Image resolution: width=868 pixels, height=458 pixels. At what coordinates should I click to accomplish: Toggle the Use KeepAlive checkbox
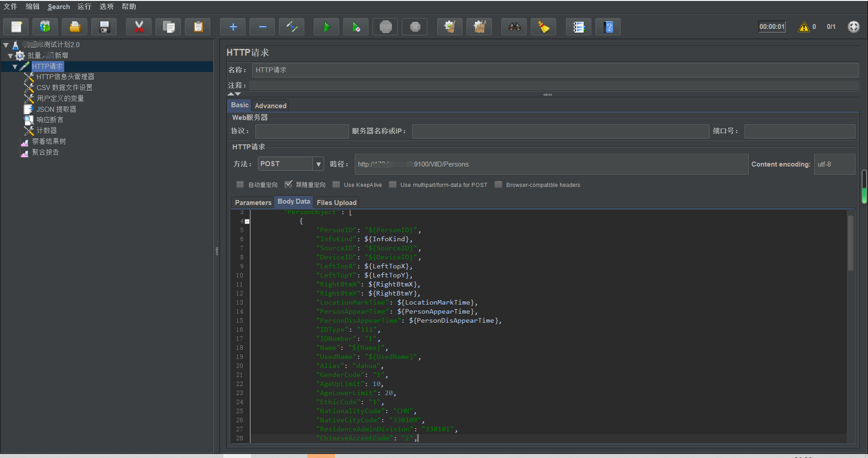[336, 185]
